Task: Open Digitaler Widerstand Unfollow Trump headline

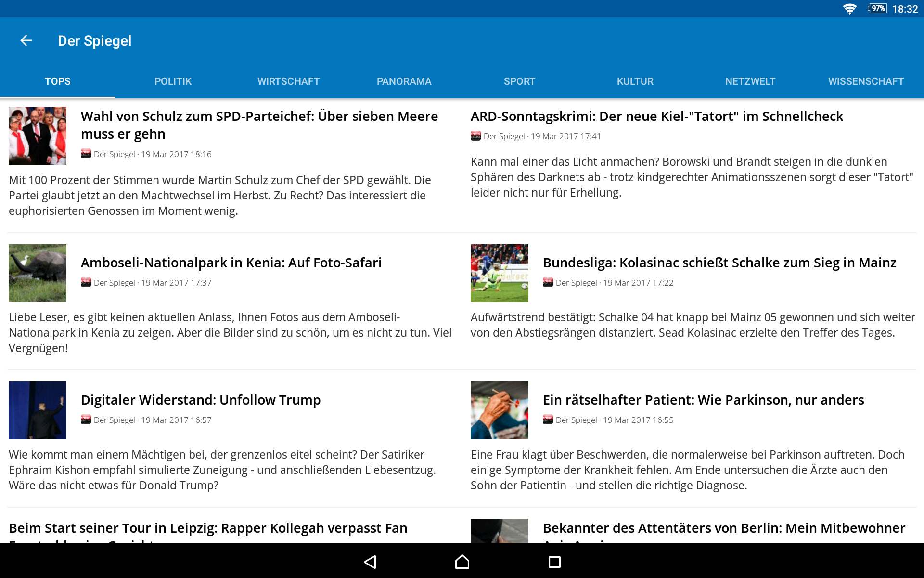Action: pyautogui.click(x=201, y=400)
